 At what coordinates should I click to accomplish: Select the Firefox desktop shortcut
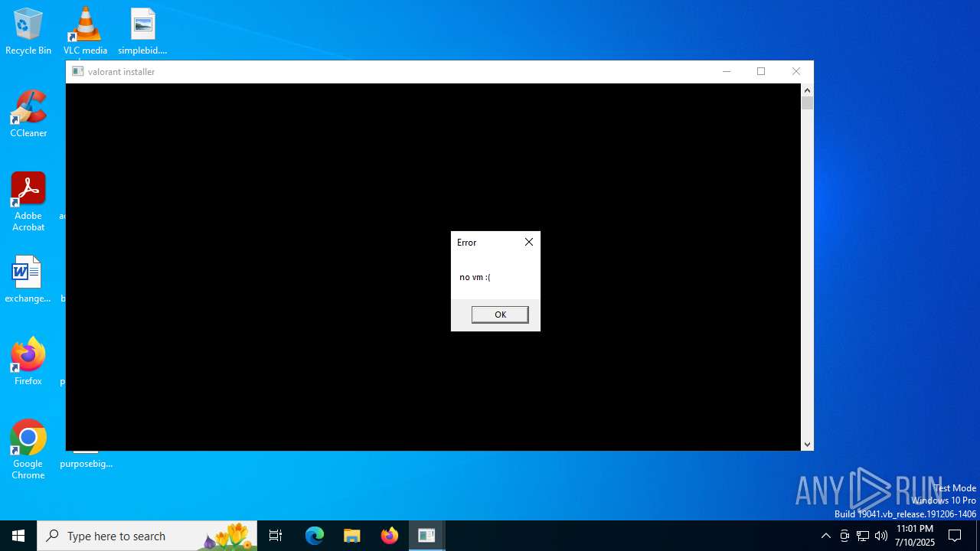click(x=28, y=362)
